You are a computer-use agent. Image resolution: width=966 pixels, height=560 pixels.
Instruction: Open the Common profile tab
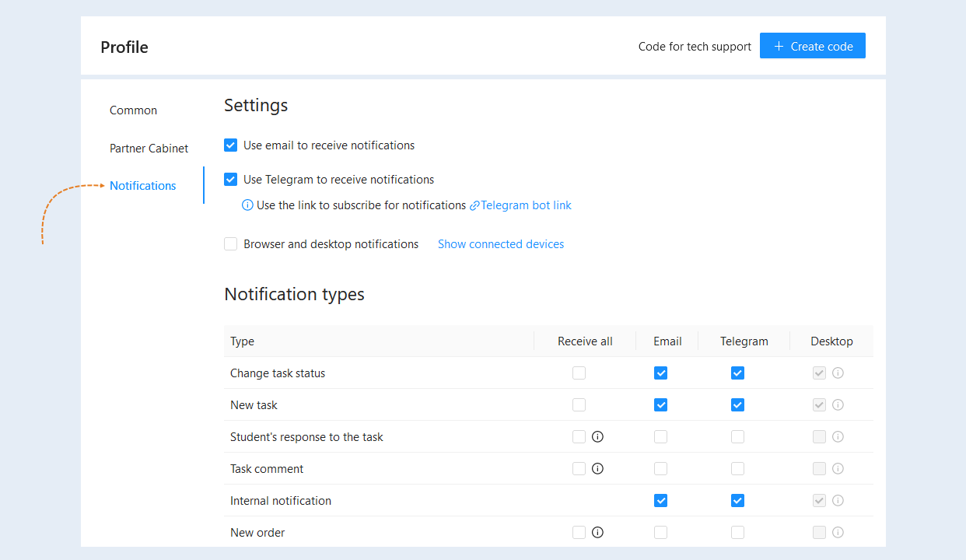point(133,110)
